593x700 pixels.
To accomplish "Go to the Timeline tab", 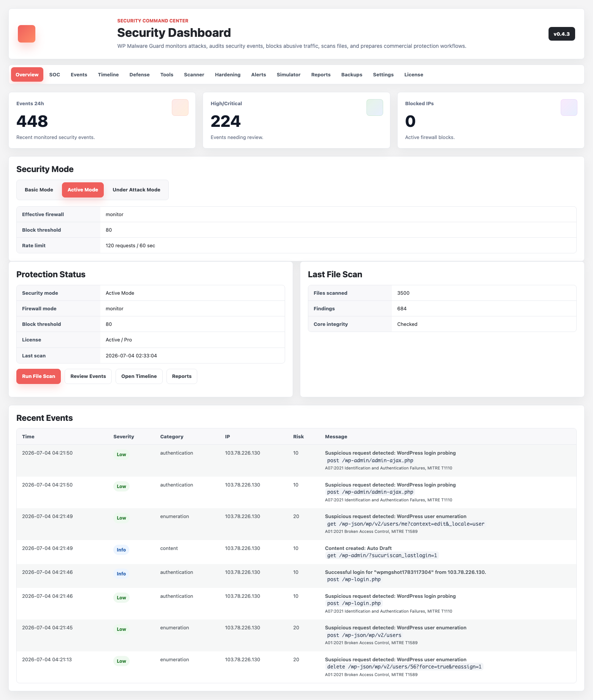I will [x=108, y=74].
